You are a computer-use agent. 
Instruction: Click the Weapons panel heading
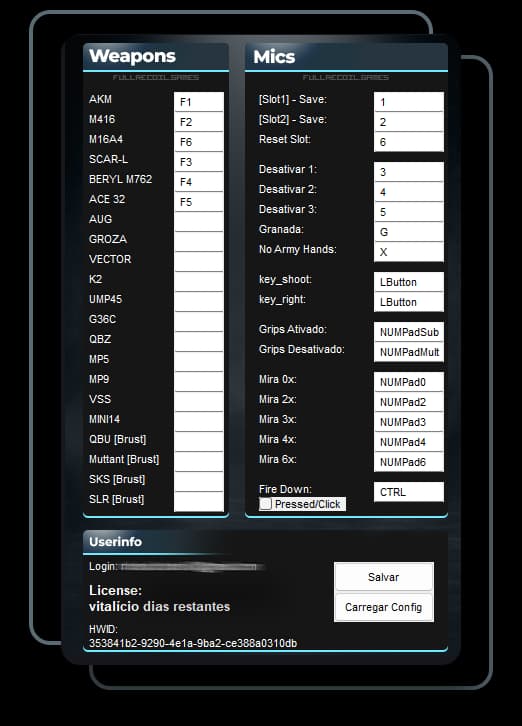(132, 56)
